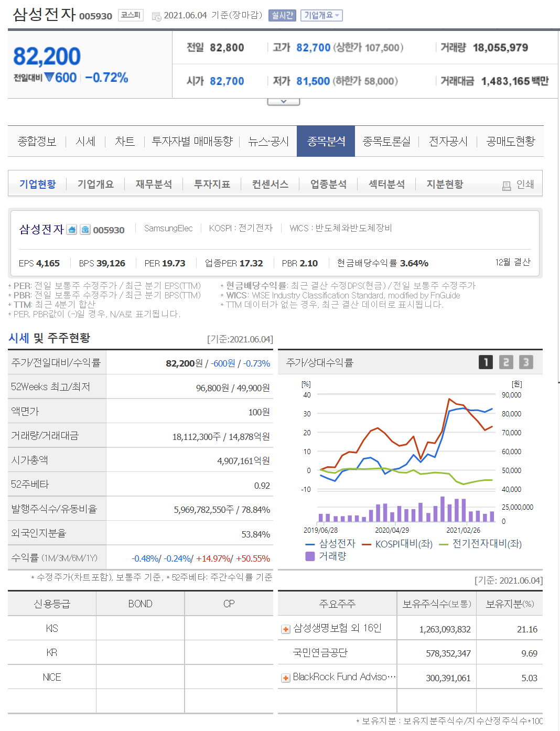Viewport: 560px width, 731px height.
Task: Click the PBR 2.10 figure
Action: [300, 263]
